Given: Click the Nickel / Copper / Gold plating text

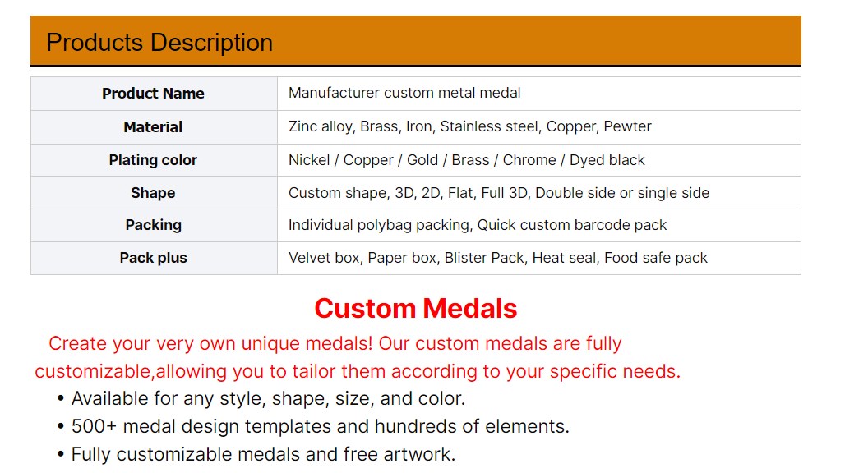Looking at the screenshot, I should coord(467,160).
